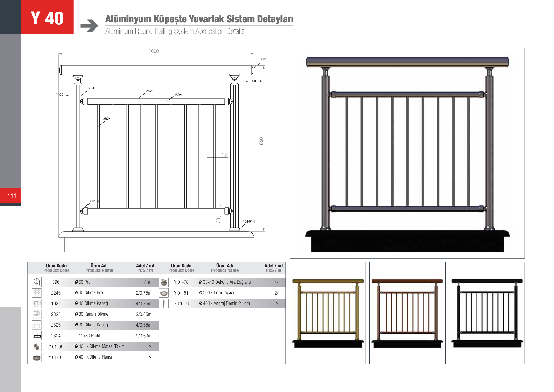The image size is (554, 392).
Task: Click the large gray railing render
Action: (x=407, y=153)
